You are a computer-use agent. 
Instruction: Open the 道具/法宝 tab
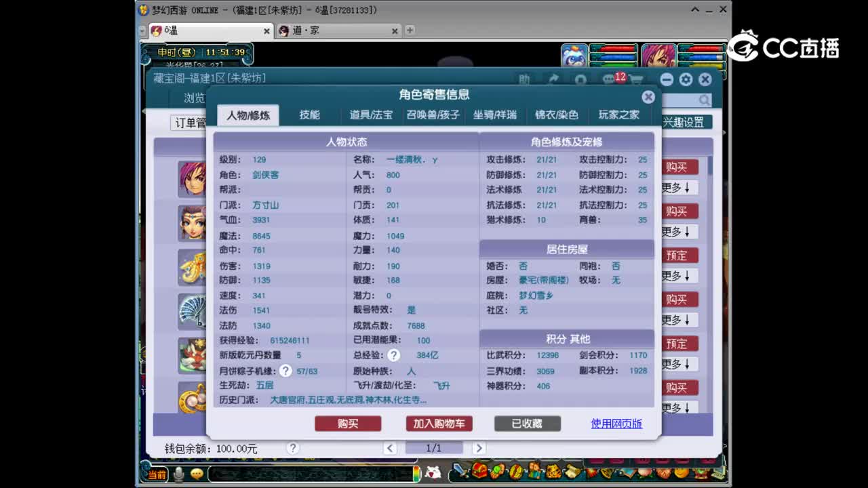[x=371, y=115]
